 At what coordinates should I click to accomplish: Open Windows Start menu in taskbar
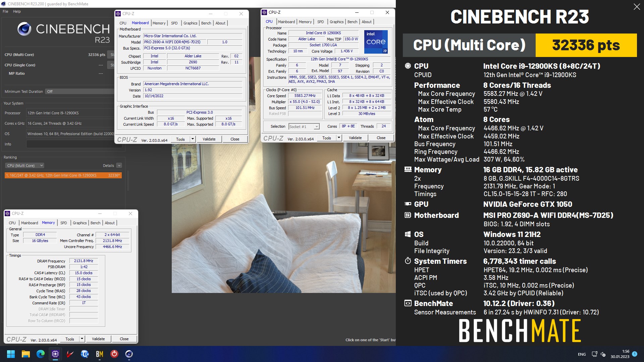pos(11,354)
